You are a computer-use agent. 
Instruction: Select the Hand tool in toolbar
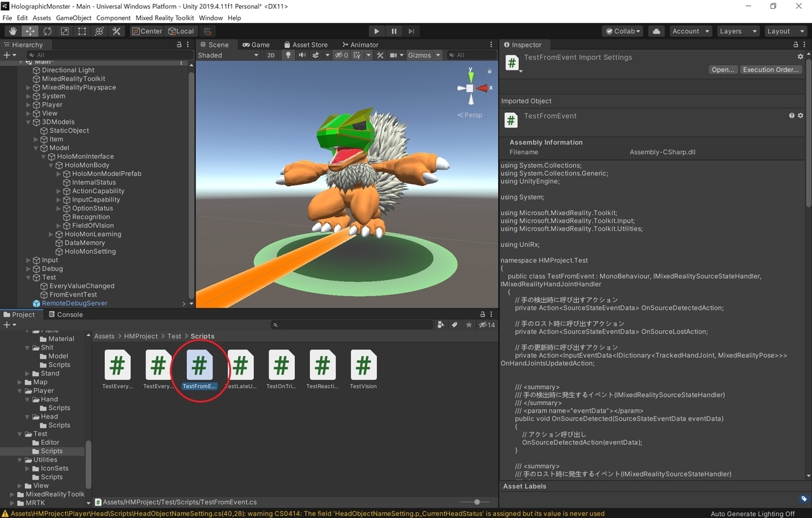pos(12,31)
